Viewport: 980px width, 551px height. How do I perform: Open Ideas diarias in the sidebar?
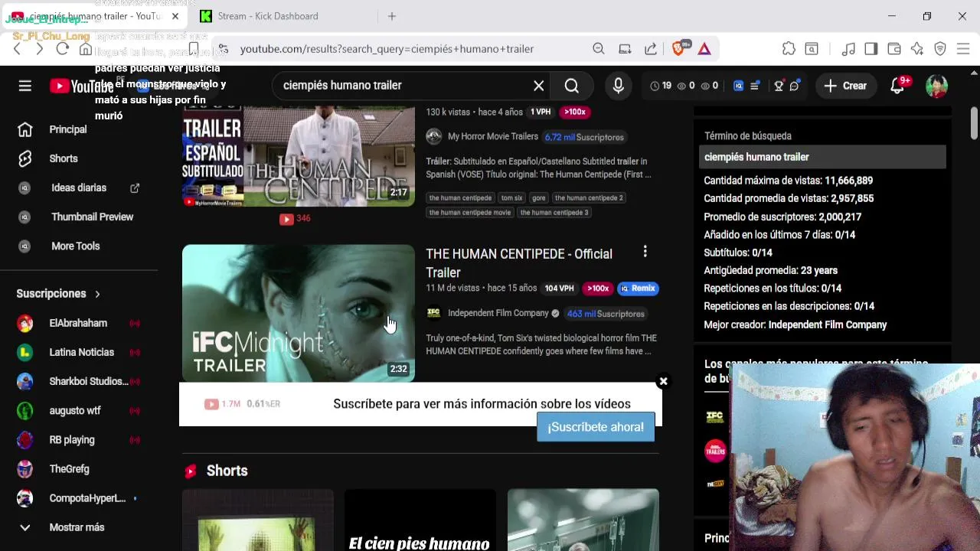[x=79, y=187]
